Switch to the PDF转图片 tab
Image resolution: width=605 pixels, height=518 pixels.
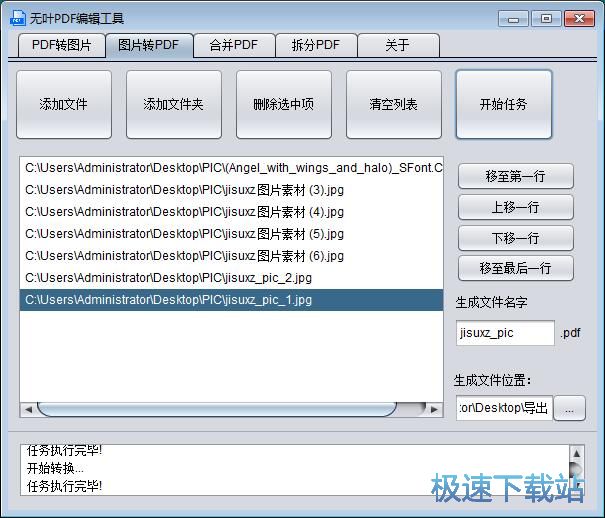pos(62,46)
